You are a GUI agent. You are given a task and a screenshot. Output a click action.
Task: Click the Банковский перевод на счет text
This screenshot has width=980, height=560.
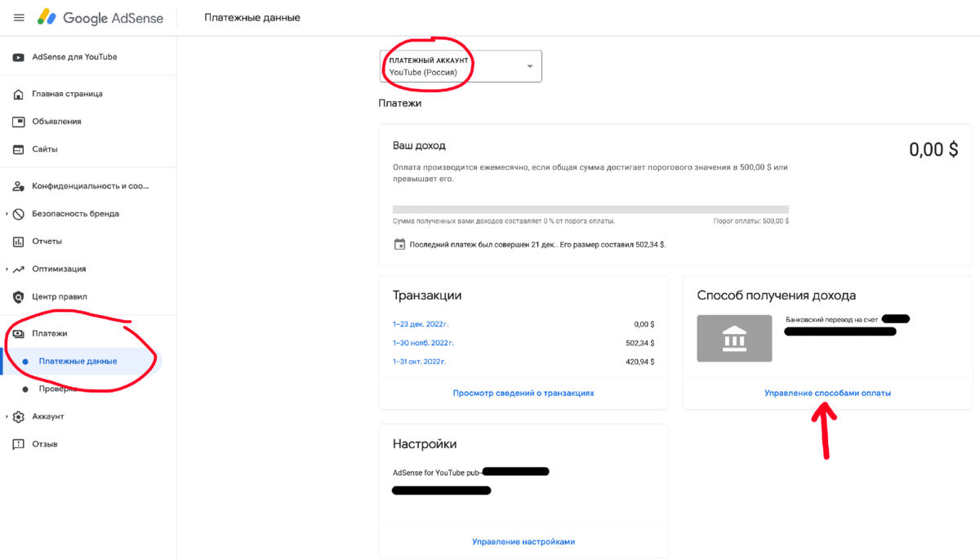click(x=831, y=319)
